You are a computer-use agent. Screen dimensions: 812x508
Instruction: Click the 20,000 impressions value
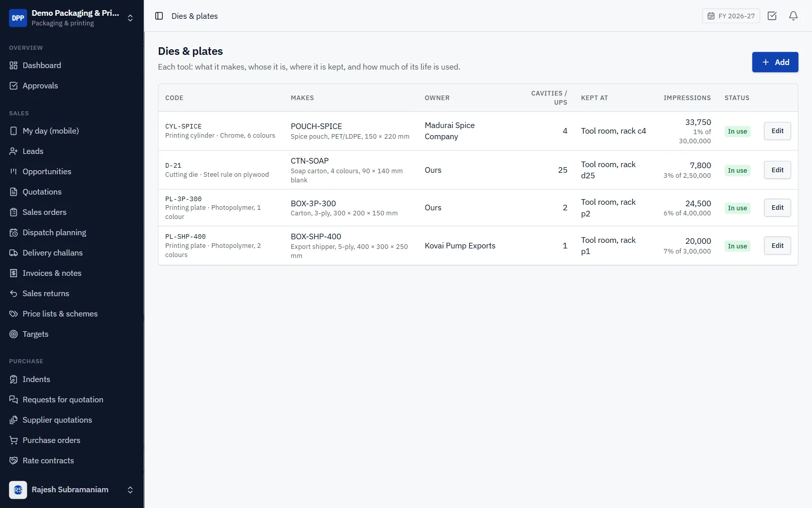(x=698, y=241)
